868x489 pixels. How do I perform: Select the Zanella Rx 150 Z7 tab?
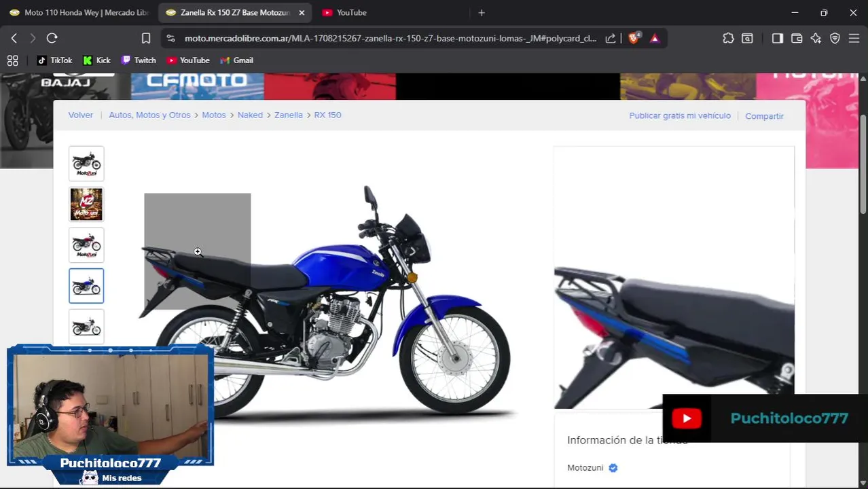pos(235,12)
